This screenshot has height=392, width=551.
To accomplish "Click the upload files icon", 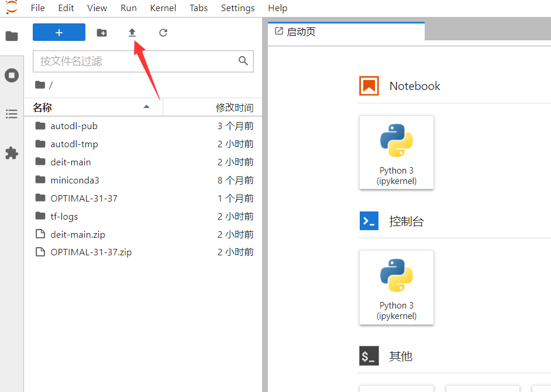I will (x=132, y=33).
